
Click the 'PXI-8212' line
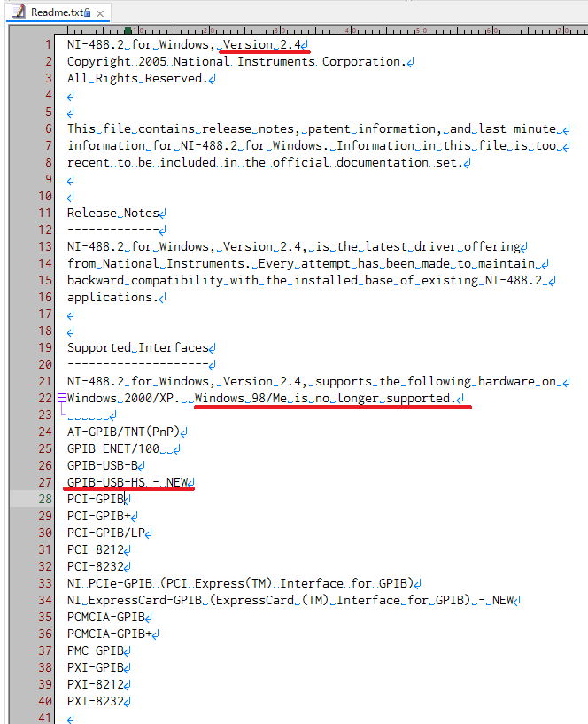[96, 684]
